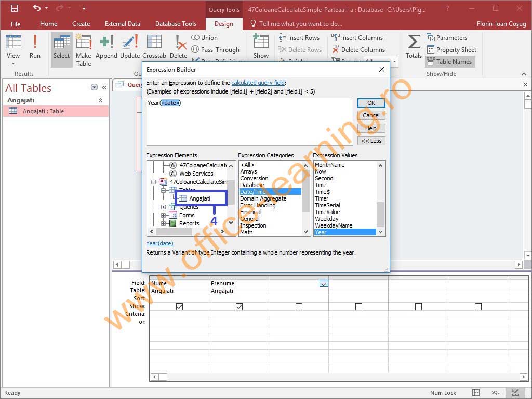The image size is (532, 399).
Task: Choose the Make Table query type
Action: click(84, 50)
